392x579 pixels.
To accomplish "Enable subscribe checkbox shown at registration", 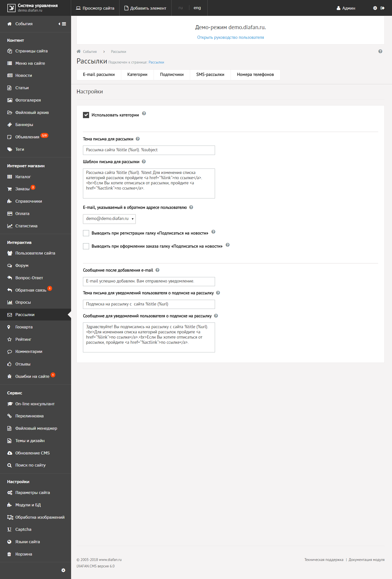I will (x=86, y=233).
